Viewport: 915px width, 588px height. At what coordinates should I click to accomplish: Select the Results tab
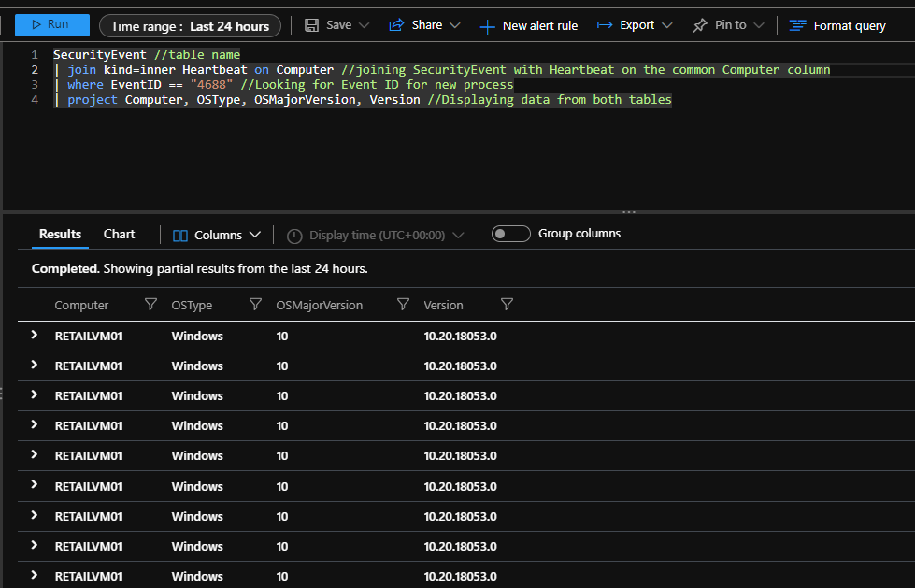pyautogui.click(x=60, y=234)
